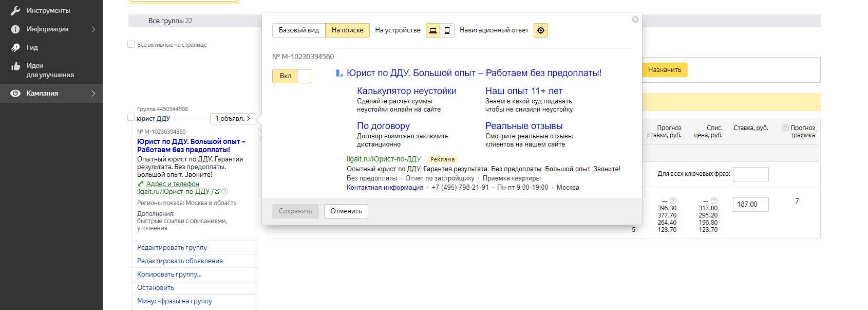This screenshot has width=868, height=310.
Task: Click the ligalt.ru/Юрист-по-ДДУ link in group card
Action: pyautogui.click(x=173, y=191)
